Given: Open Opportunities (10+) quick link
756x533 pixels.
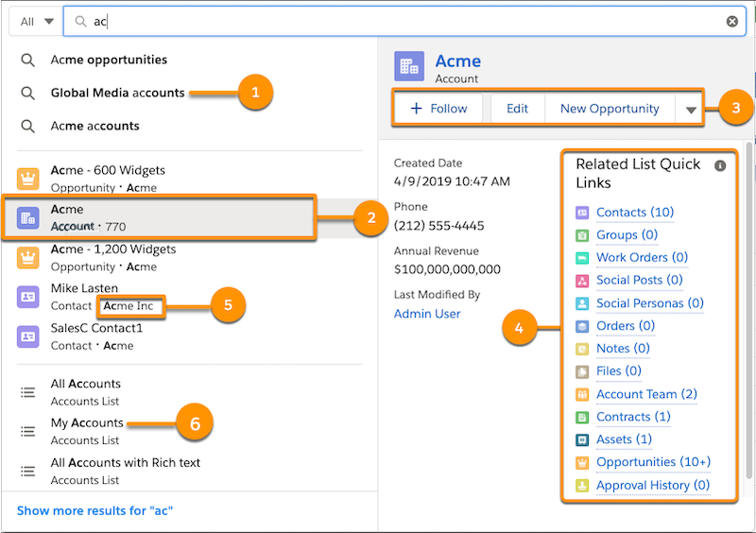Looking at the screenshot, I should coord(653,462).
